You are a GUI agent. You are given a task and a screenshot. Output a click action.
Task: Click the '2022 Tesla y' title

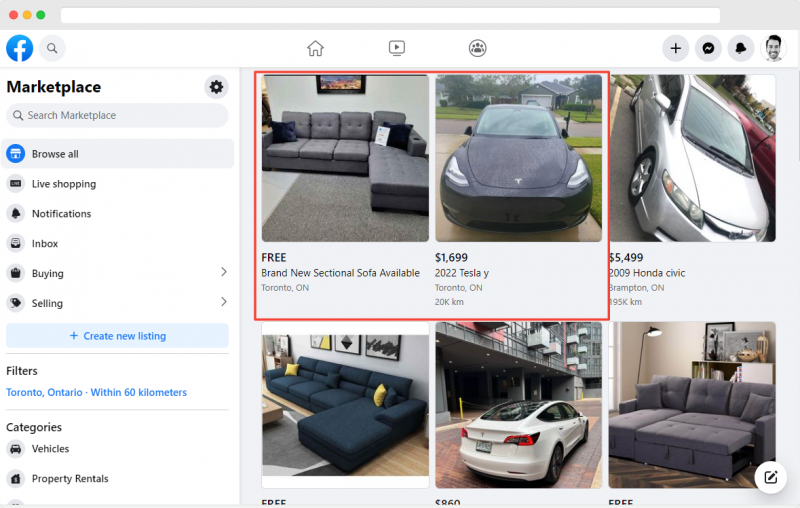(462, 273)
